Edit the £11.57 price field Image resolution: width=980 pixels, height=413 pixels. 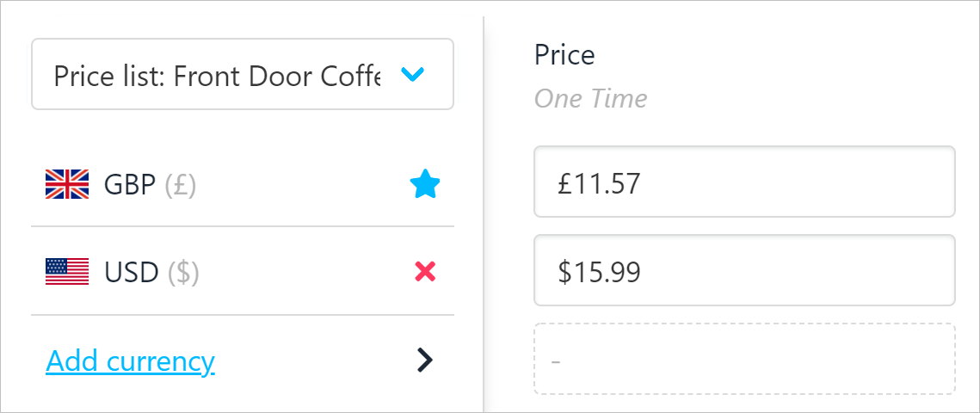coord(744,182)
